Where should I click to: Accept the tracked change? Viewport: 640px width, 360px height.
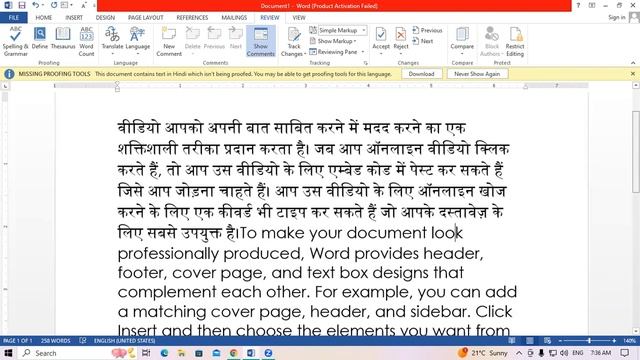tap(381, 41)
